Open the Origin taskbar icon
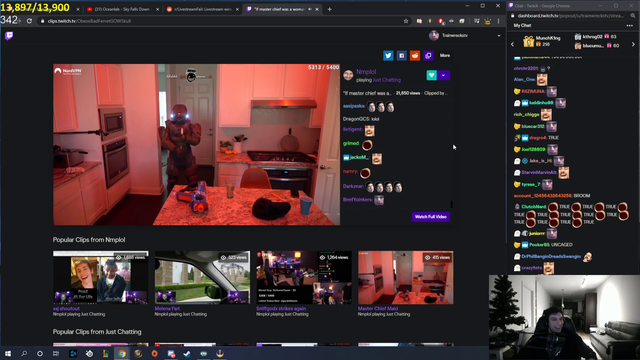This screenshot has width=640, height=360. pyautogui.click(x=155, y=353)
